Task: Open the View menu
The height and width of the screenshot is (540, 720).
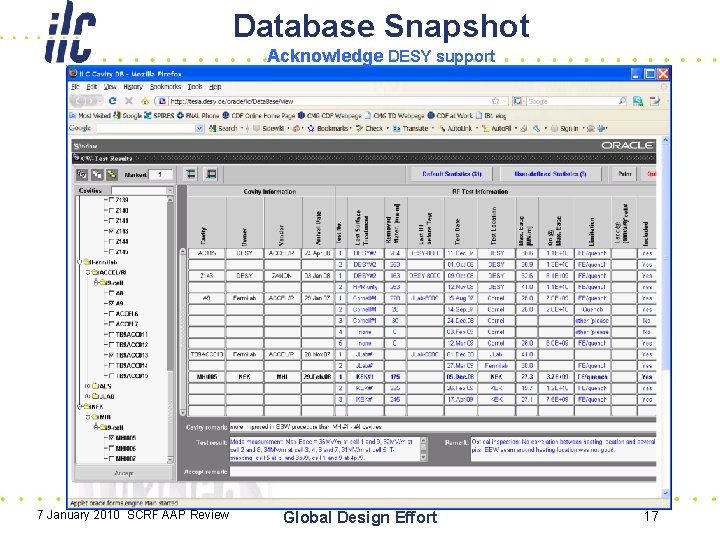Action: point(109,86)
